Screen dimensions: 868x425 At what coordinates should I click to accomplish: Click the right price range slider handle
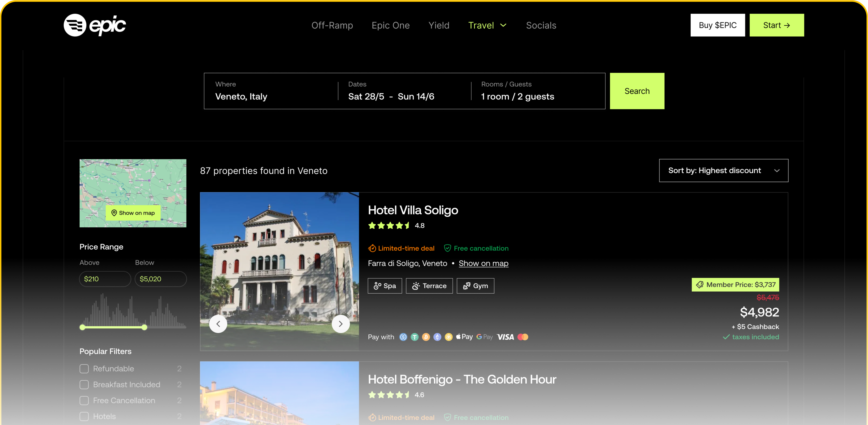pyautogui.click(x=145, y=327)
